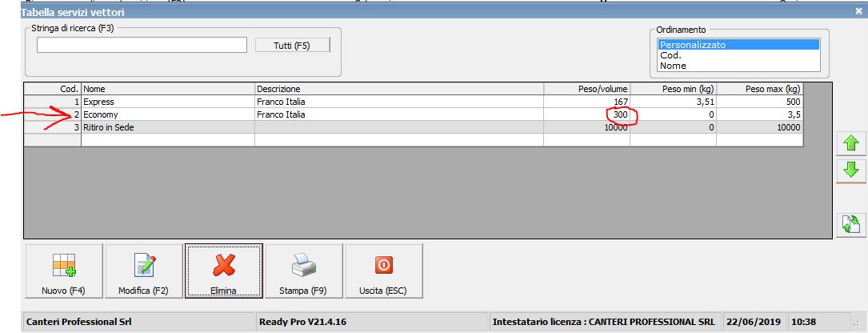Viewport: 868px width, 333px height.
Task: Move selected row up with green arrow
Action: (850, 143)
